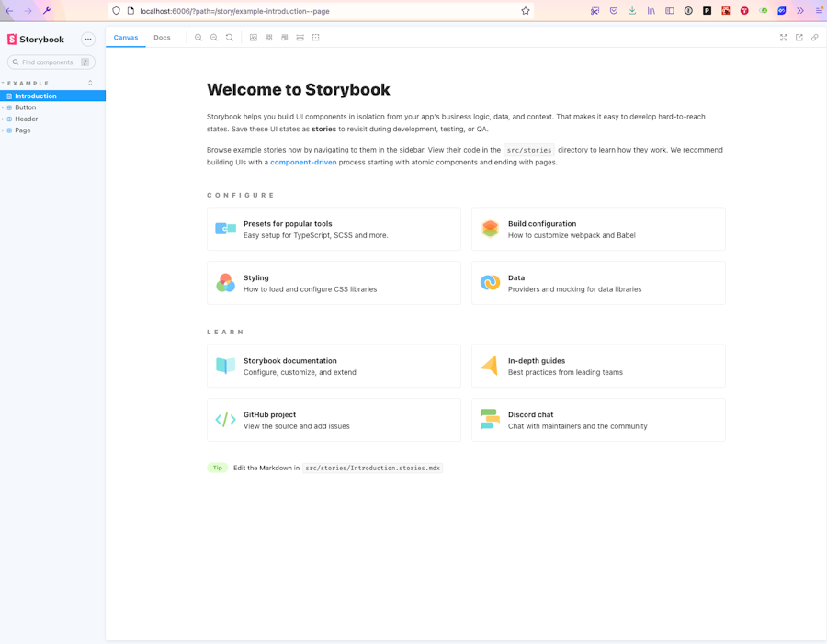
Task: Open Storybook documentation card
Action: click(x=334, y=366)
